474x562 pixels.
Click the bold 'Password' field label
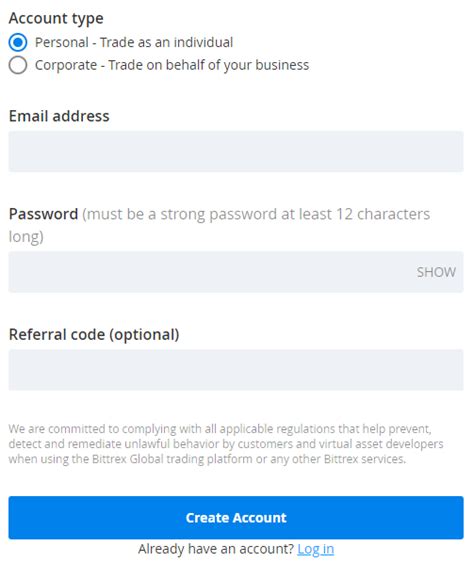pos(43,214)
